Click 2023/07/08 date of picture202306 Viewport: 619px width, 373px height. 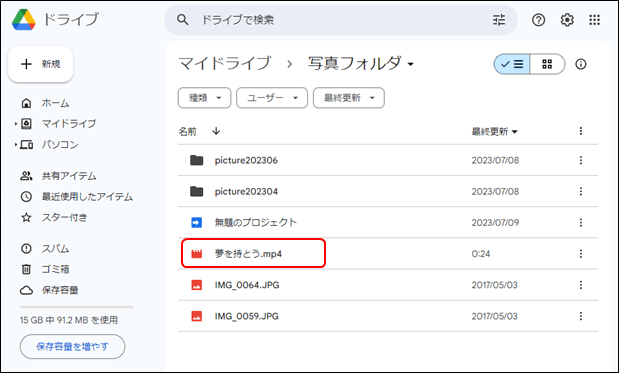495,160
